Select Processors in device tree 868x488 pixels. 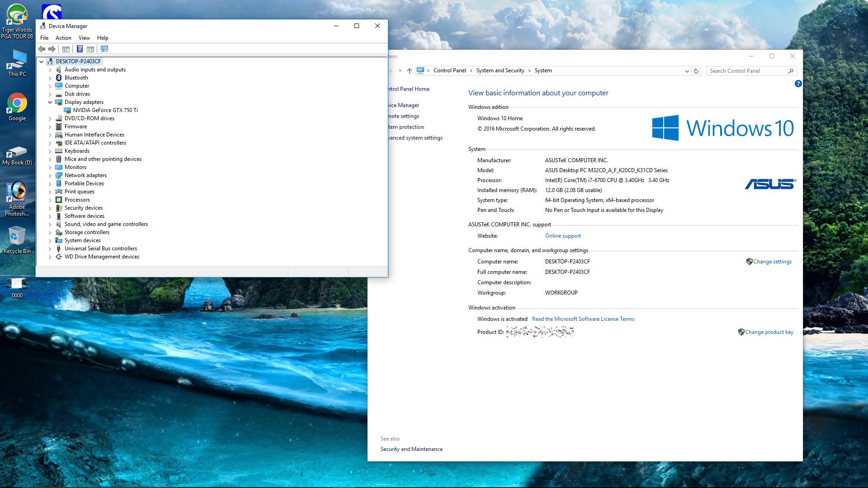click(x=77, y=200)
